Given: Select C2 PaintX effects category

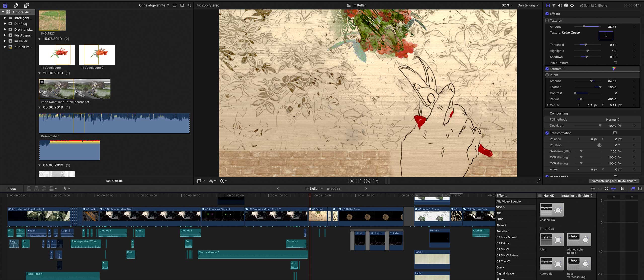Looking at the screenshot, I should pos(503,243).
